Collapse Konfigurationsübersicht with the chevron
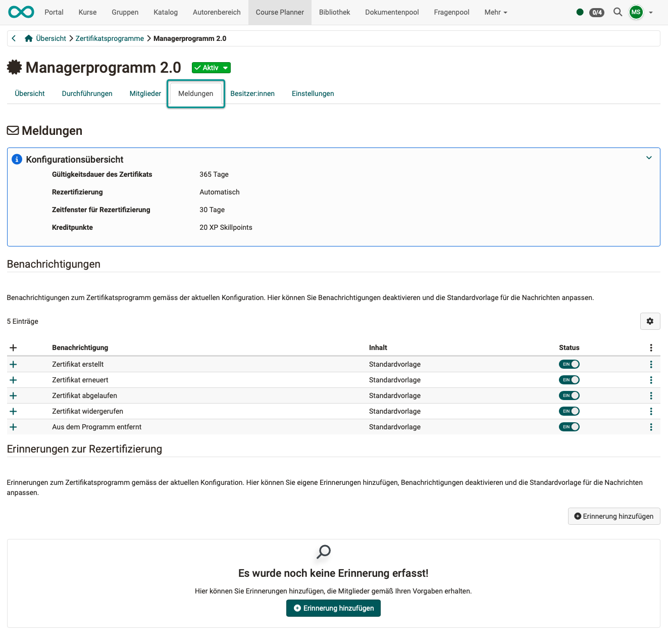The width and height of the screenshot is (668, 644). tap(649, 158)
